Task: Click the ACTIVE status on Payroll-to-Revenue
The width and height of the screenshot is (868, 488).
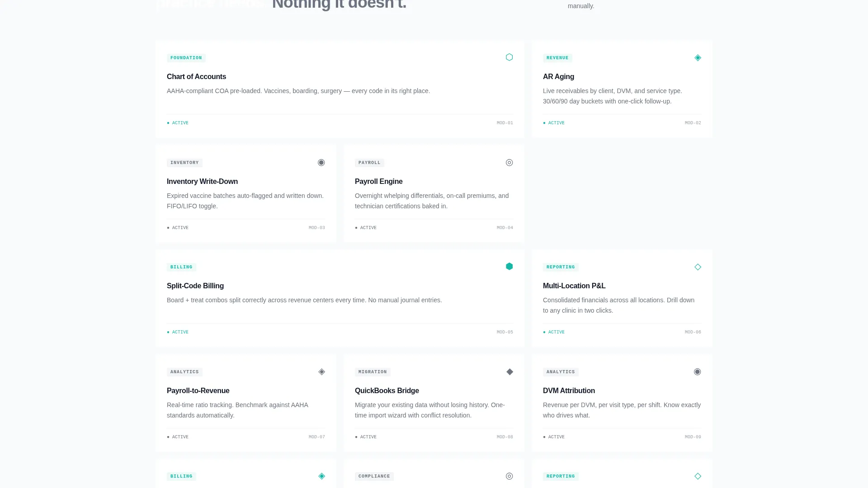Action: tap(178, 437)
